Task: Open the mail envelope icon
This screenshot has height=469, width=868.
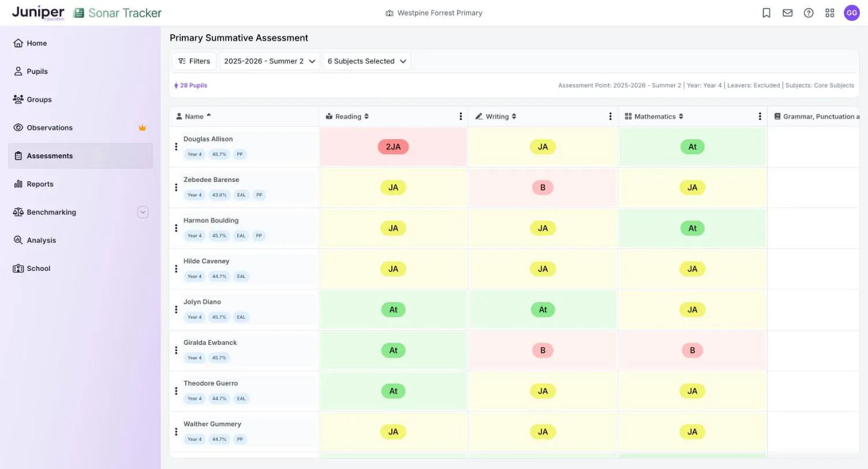Action: click(x=787, y=13)
